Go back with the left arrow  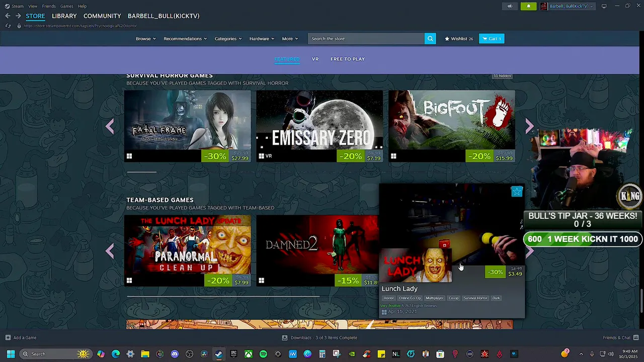8,16
